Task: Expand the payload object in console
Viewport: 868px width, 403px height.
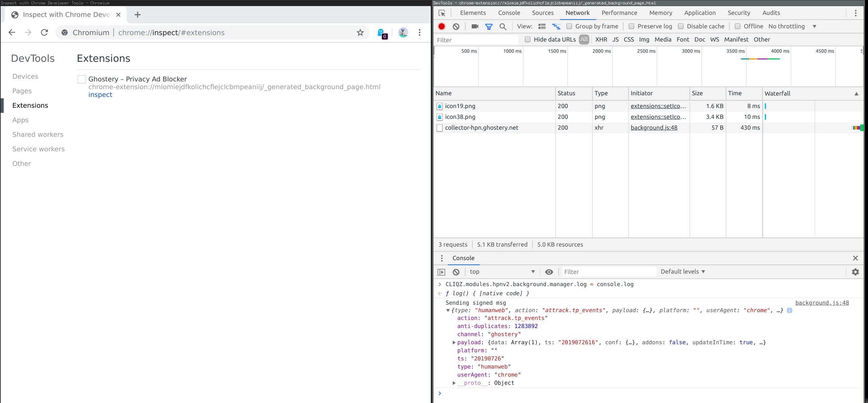Action: 454,343
